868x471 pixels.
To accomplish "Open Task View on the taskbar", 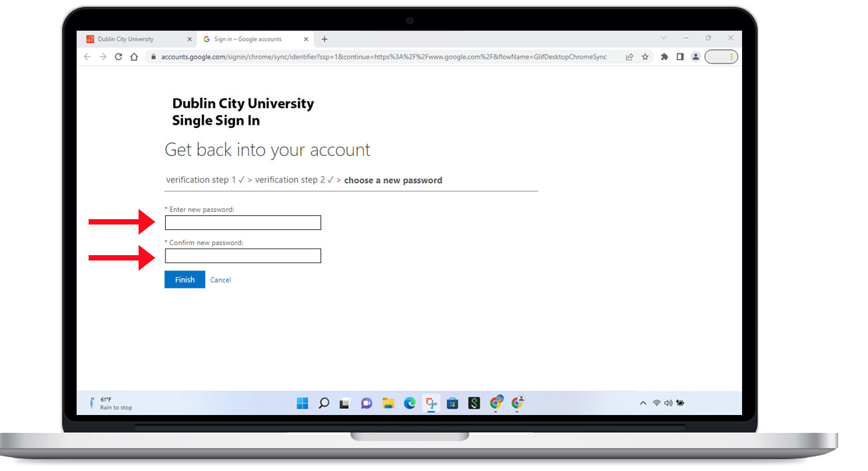I will (345, 403).
